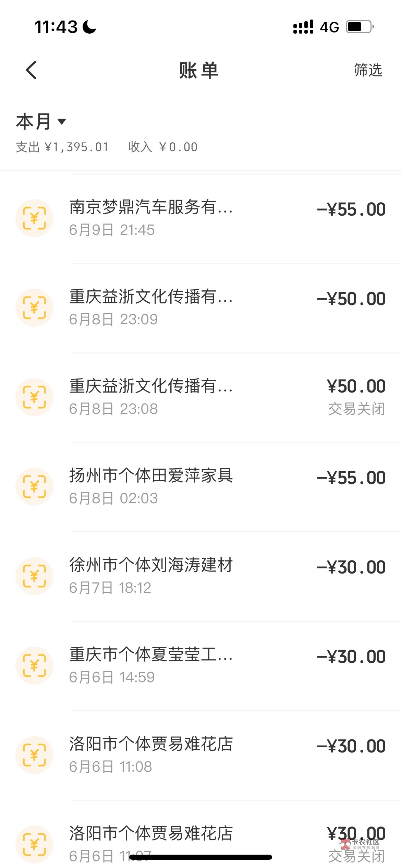Tap scan-pay icon for 扬州市个体田爱萍家具
401x868 pixels.
tap(34, 486)
